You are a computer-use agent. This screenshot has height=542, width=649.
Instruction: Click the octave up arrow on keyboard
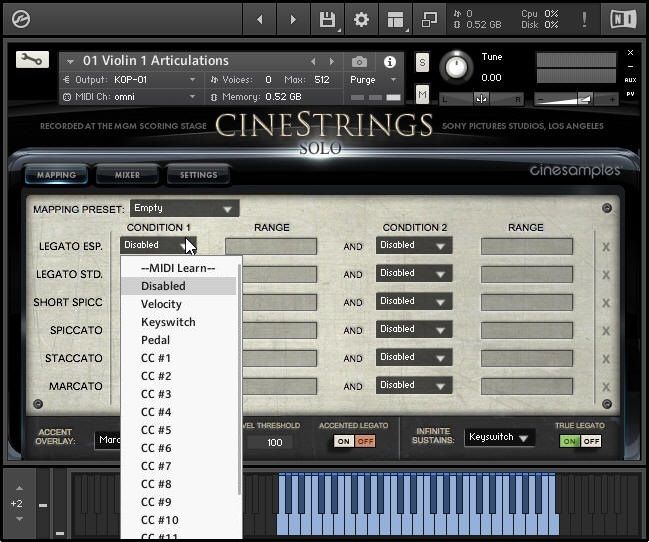pyautogui.click(x=19, y=489)
